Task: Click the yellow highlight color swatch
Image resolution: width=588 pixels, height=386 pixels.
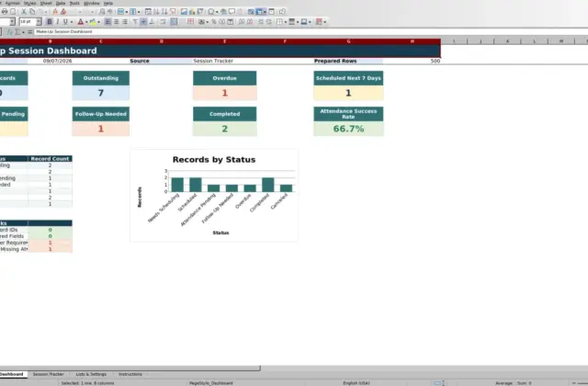Action: pyautogui.click(x=93, y=22)
